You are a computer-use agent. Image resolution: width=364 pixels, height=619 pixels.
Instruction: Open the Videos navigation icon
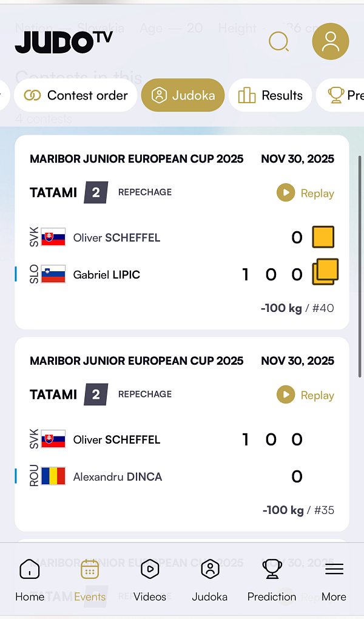pyautogui.click(x=150, y=580)
